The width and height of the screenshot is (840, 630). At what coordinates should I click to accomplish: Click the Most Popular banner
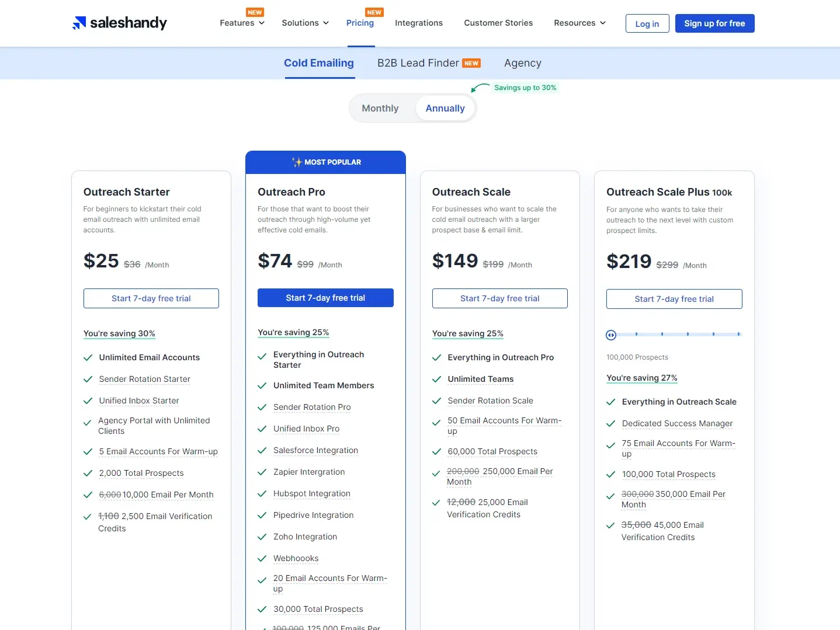pos(325,162)
